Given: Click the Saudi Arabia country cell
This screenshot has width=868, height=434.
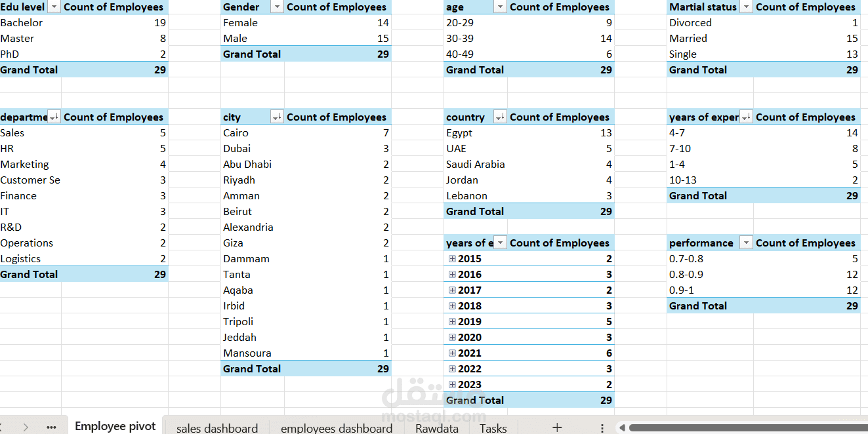Looking at the screenshot, I should click(x=476, y=165).
